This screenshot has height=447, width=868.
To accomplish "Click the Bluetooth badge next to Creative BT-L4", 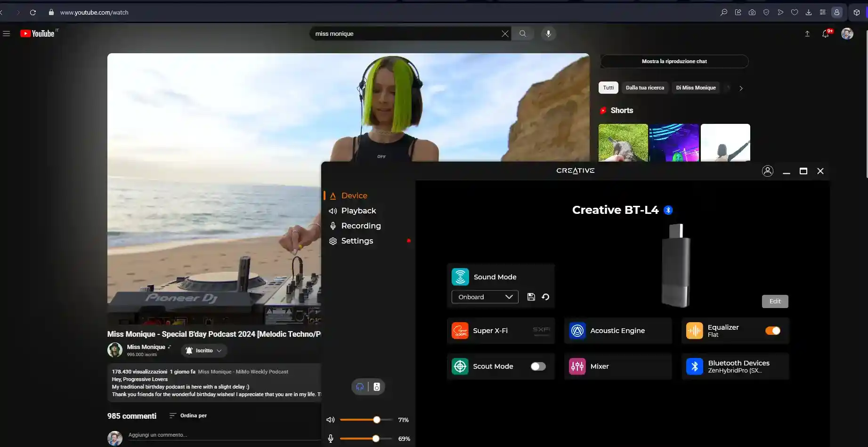I will 668,210.
